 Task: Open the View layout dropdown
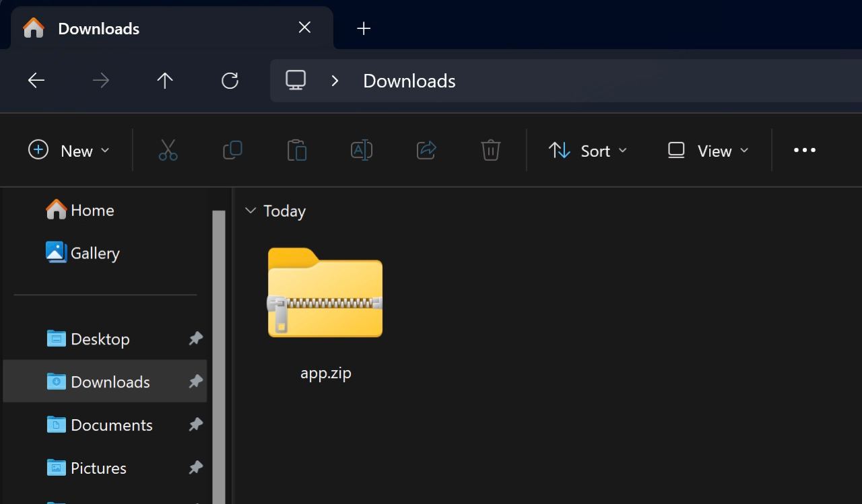point(708,150)
